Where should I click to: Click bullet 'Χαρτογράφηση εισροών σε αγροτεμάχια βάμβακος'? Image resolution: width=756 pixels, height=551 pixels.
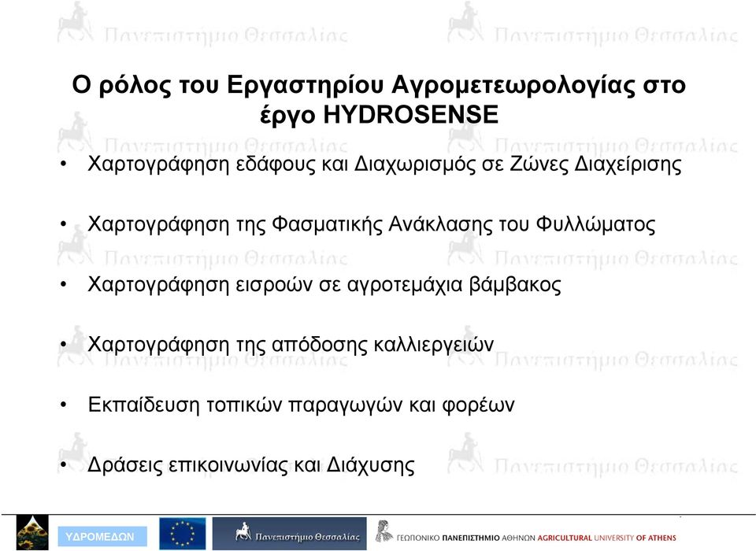pos(324,284)
